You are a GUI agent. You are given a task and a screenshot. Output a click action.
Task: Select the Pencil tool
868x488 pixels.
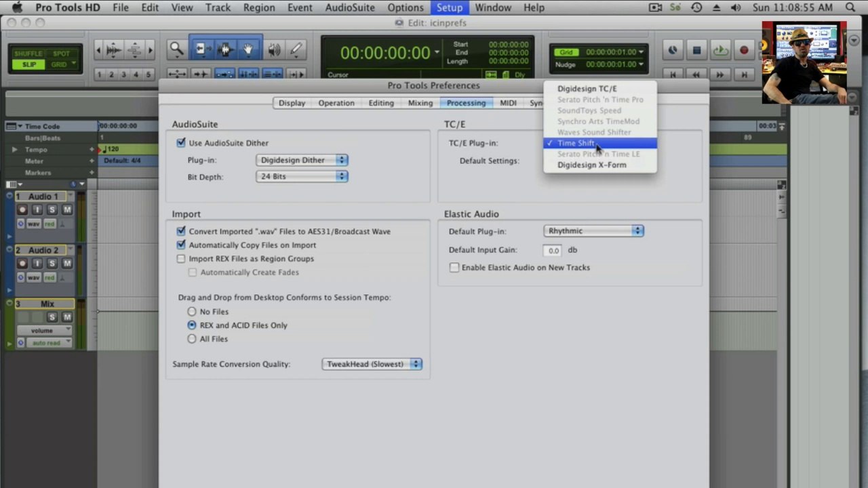tap(296, 49)
